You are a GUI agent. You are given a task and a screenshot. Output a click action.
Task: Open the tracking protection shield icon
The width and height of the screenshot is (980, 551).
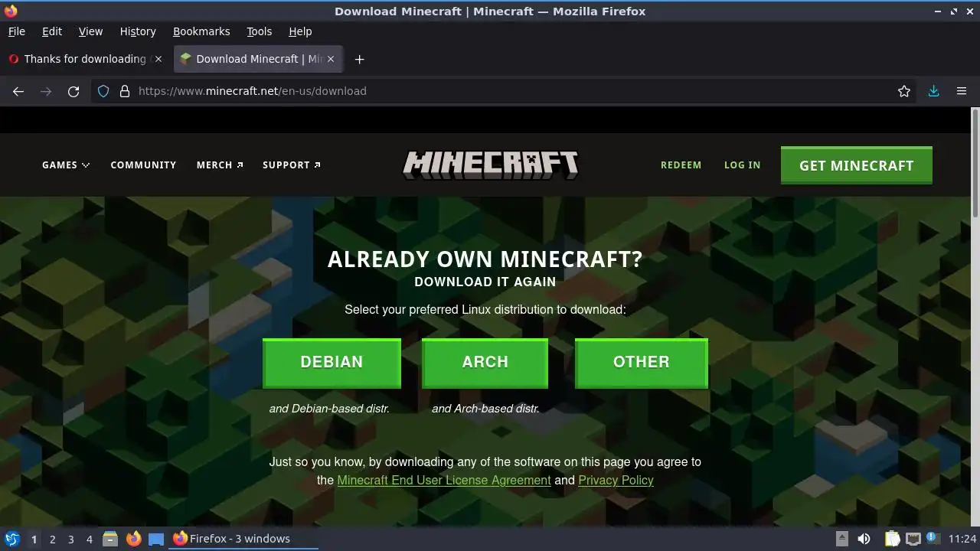103,91
